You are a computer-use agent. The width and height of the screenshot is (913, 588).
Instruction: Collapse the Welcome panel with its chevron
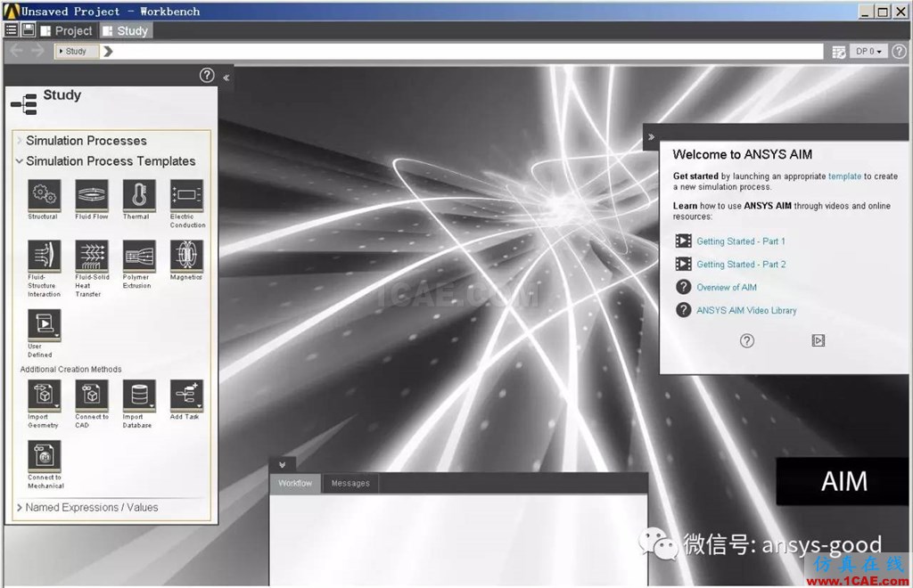(651, 137)
